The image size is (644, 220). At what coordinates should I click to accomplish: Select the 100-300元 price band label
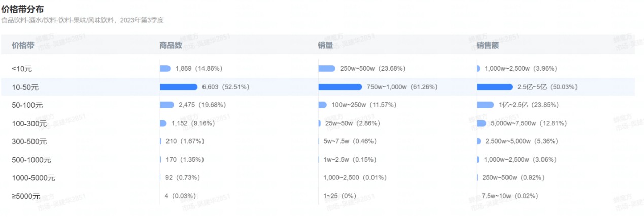pos(29,124)
